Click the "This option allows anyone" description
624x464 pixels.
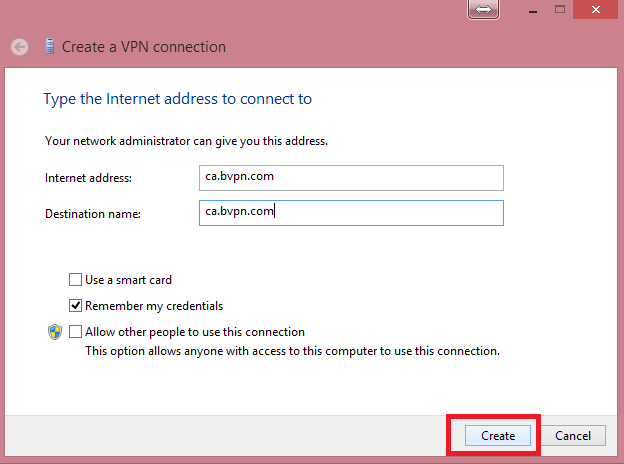tap(292, 351)
